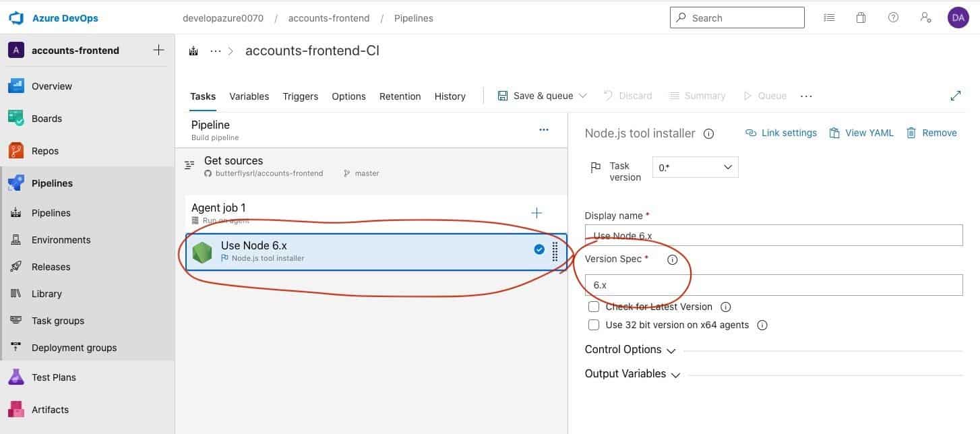980x434 pixels.
Task: Switch to the Options tab
Action: point(349,96)
